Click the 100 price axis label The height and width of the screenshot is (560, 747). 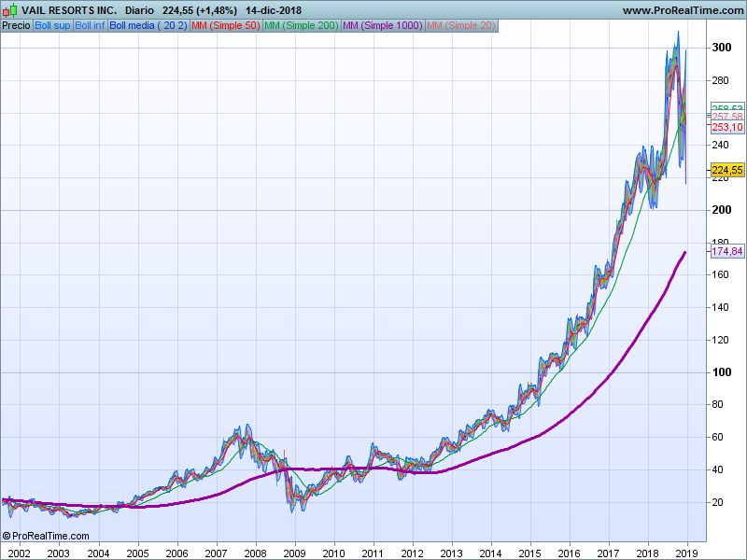click(722, 372)
